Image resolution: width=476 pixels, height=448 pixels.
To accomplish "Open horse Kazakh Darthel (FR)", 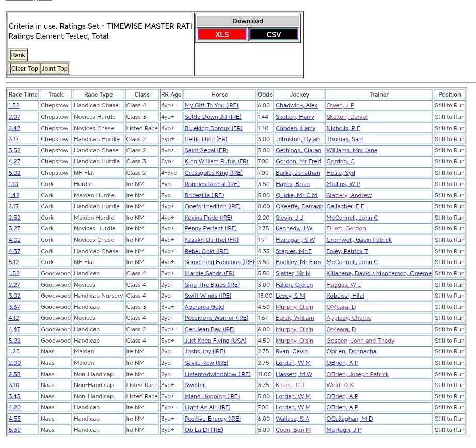I will 212,240.
